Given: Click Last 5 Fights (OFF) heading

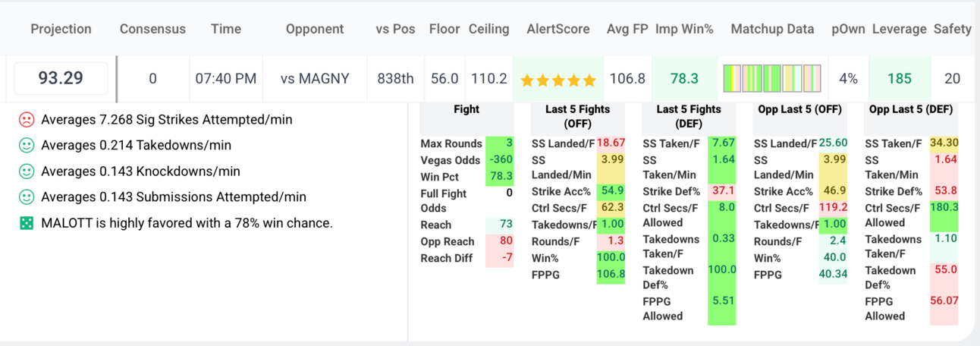Looking at the screenshot, I should click(x=578, y=116).
